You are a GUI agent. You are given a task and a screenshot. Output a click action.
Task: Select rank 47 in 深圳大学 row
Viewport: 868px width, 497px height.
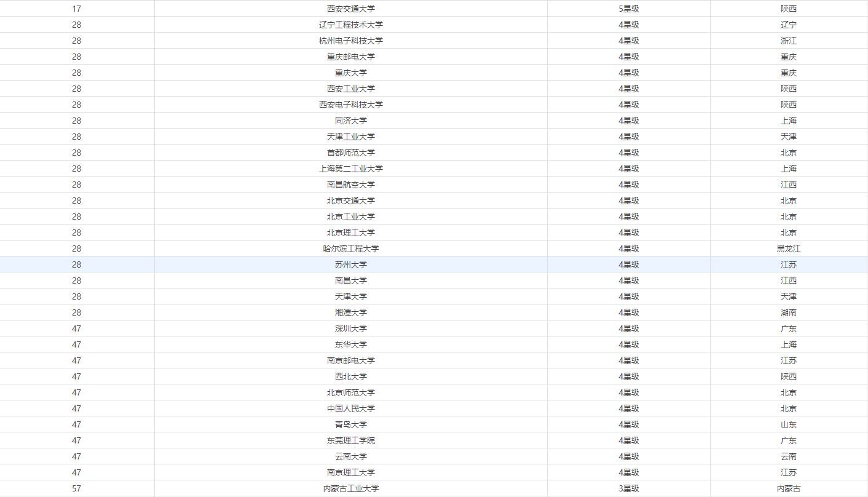click(x=77, y=328)
